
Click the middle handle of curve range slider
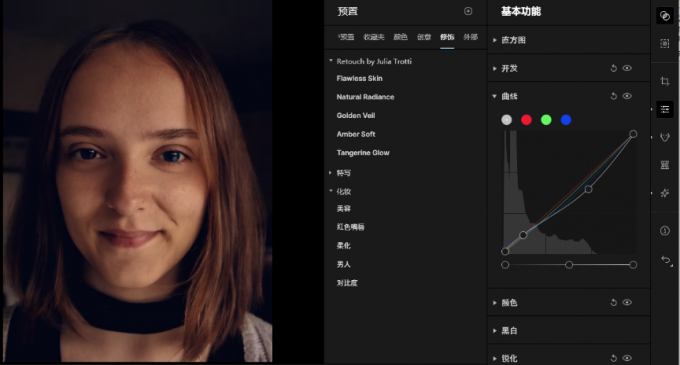tap(569, 265)
